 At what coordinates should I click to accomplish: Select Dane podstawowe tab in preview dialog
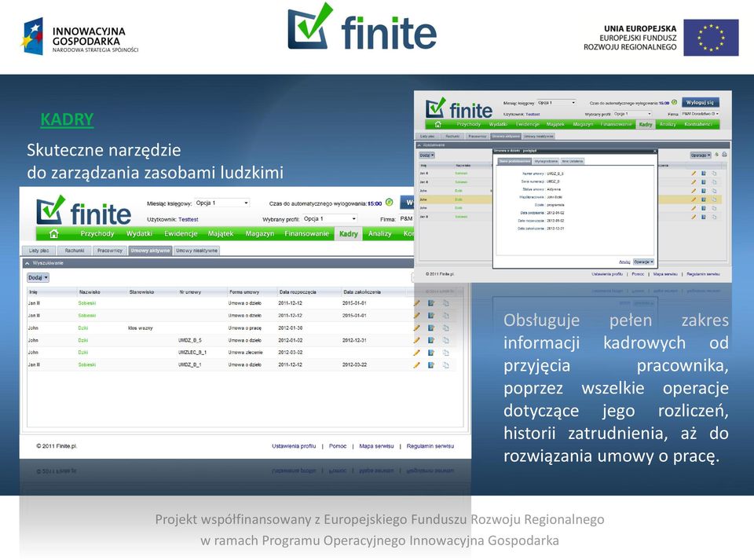click(514, 161)
